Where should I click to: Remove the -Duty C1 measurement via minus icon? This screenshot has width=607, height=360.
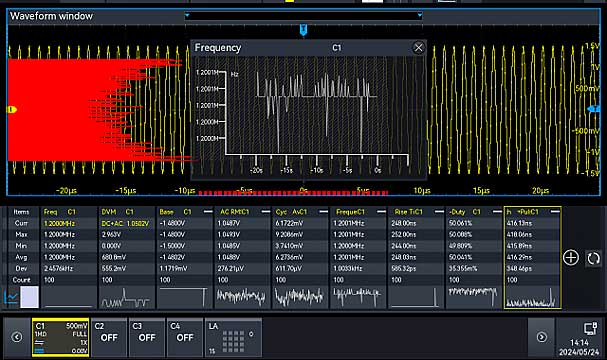click(497, 211)
